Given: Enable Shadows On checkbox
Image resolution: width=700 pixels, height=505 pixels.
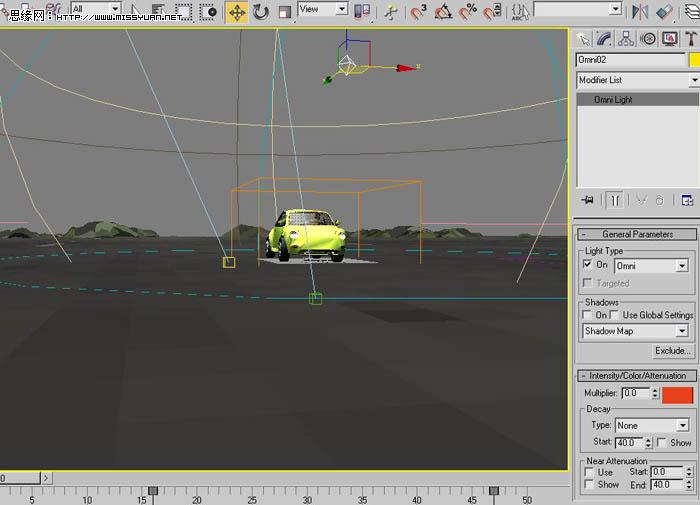Looking at the screenshot, I should (x=587, y=315).
